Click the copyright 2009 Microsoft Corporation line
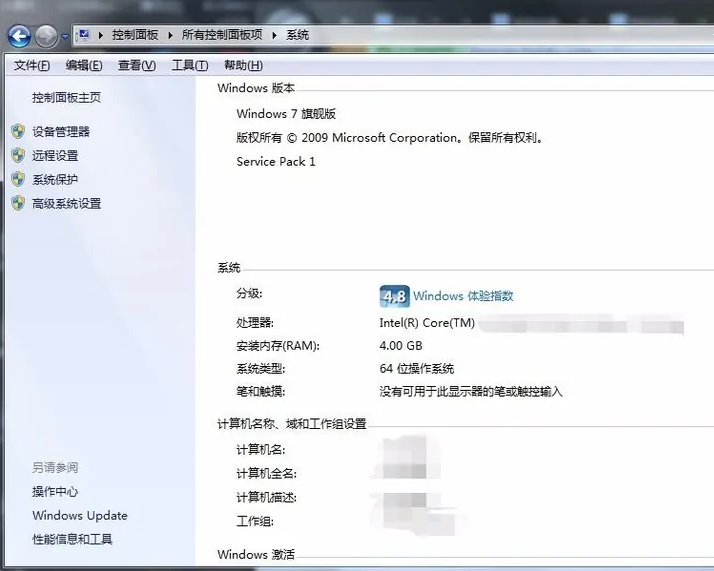 [x=390, y=138]
